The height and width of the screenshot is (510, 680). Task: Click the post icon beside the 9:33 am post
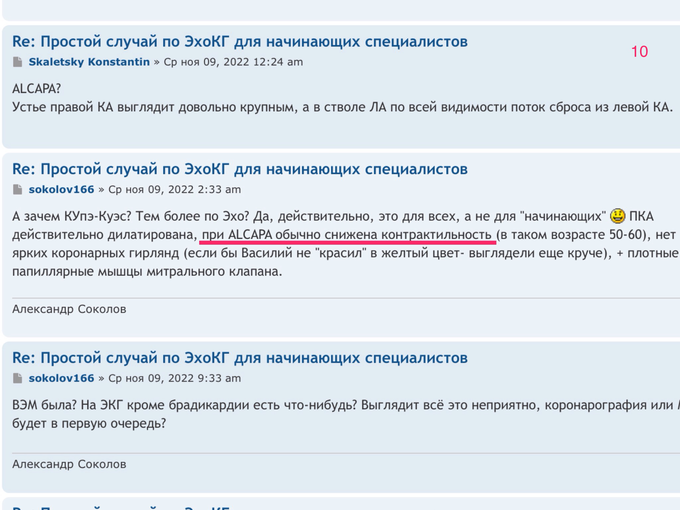(17, 378)
